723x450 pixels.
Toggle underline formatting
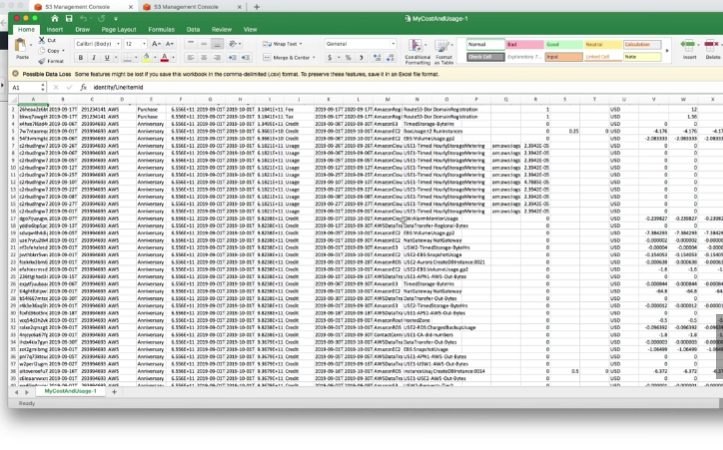(107, 58)
